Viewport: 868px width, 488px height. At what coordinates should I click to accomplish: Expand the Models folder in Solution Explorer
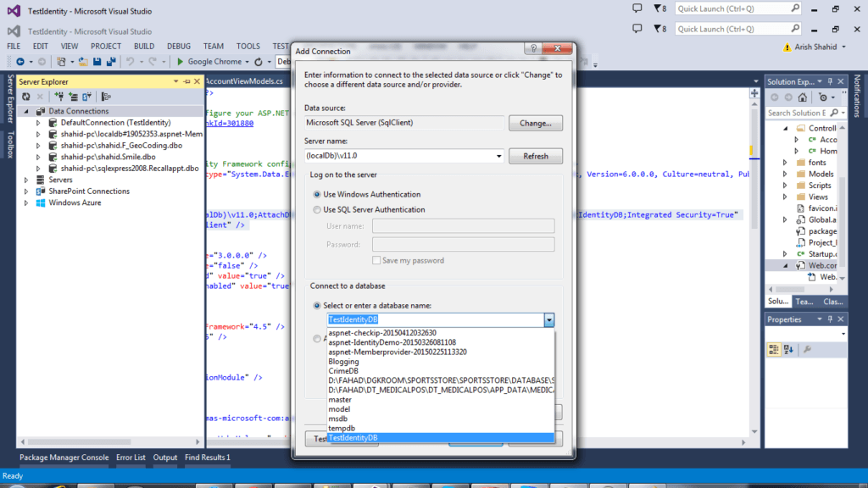[785, 175]
